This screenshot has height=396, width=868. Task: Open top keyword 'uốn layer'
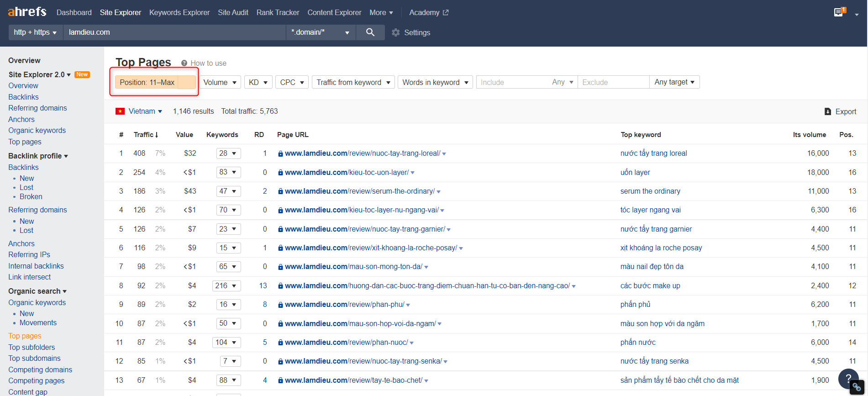tap(635, 173)
